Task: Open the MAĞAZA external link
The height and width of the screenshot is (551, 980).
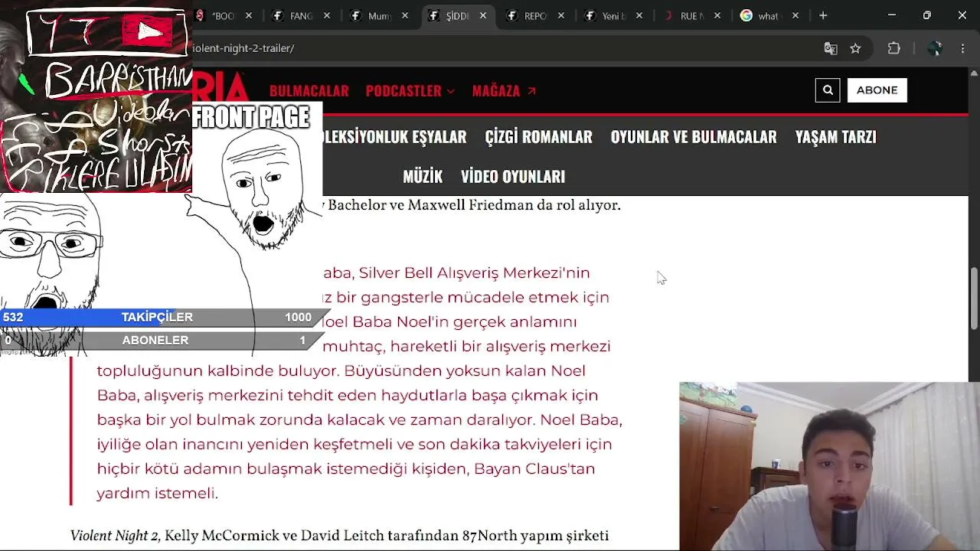Action: pos(504,91)
